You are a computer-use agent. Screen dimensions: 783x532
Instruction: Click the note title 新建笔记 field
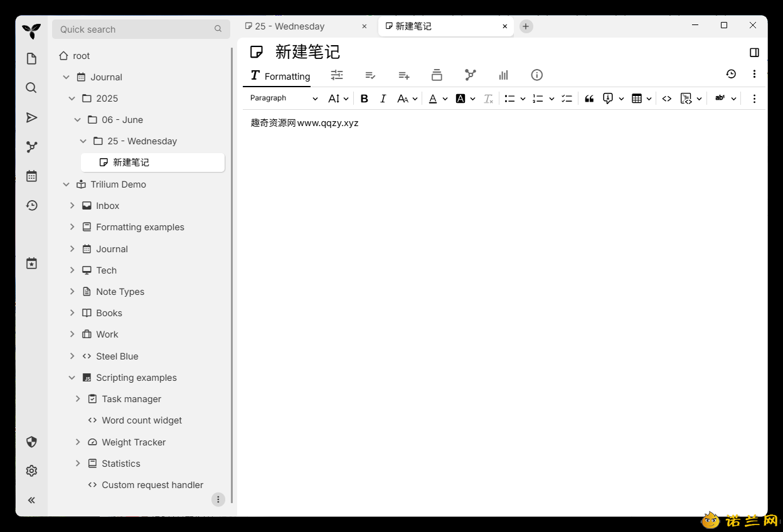[x=307, y=52]
